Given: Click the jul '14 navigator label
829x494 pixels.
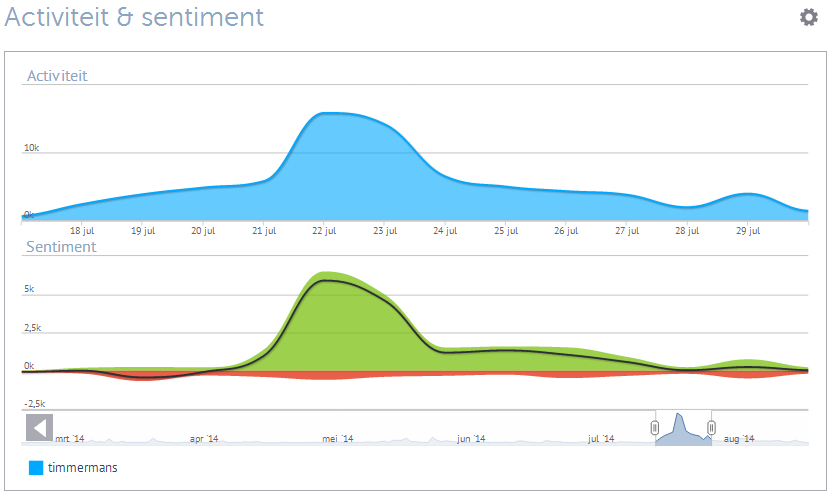Looking at the screenshot, I should coord(601,438).
